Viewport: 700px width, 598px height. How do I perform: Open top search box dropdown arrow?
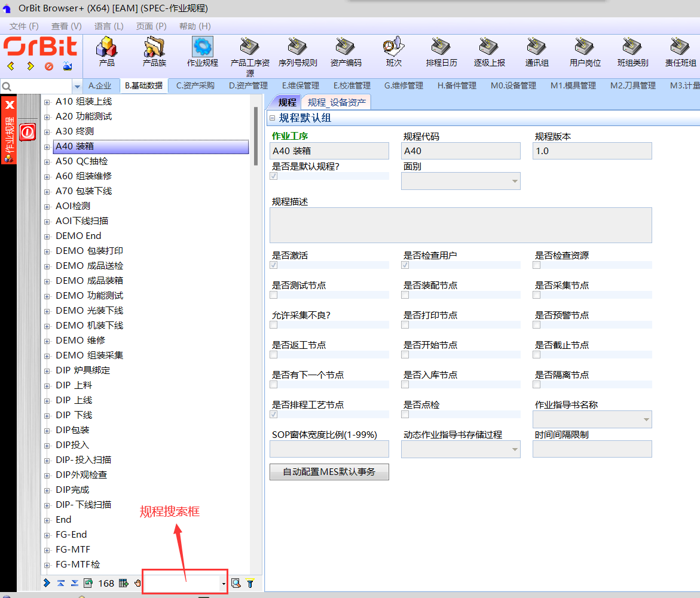(x=77, y=86)
